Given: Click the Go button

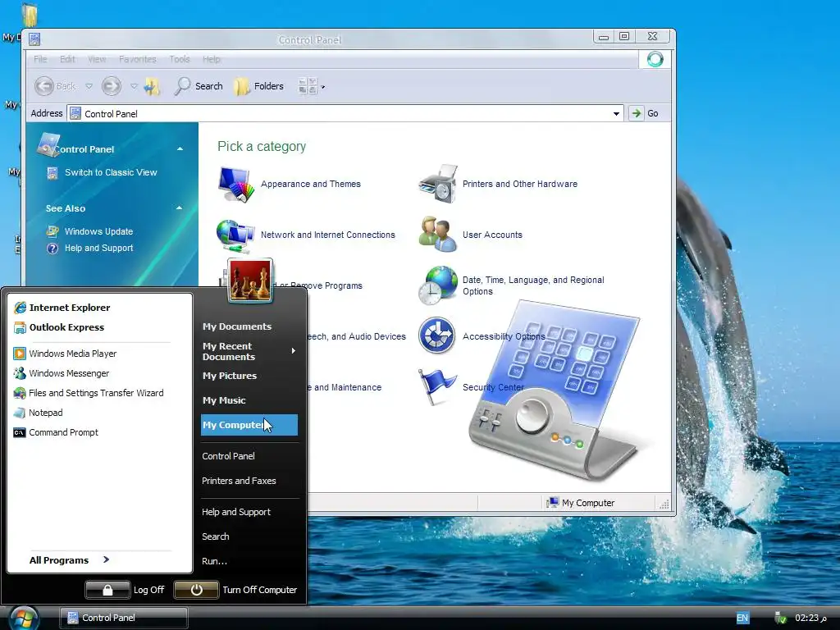Looking at the screenshot, I should coord(645,113).
